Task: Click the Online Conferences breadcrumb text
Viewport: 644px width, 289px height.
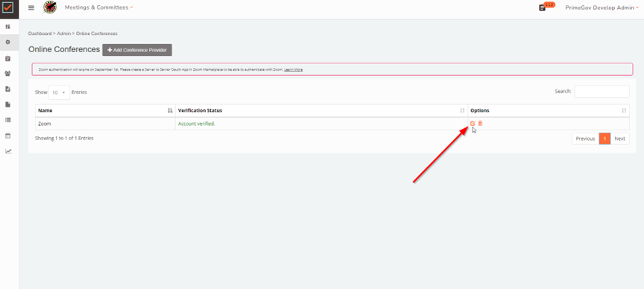Action: (x=97, y=34)
